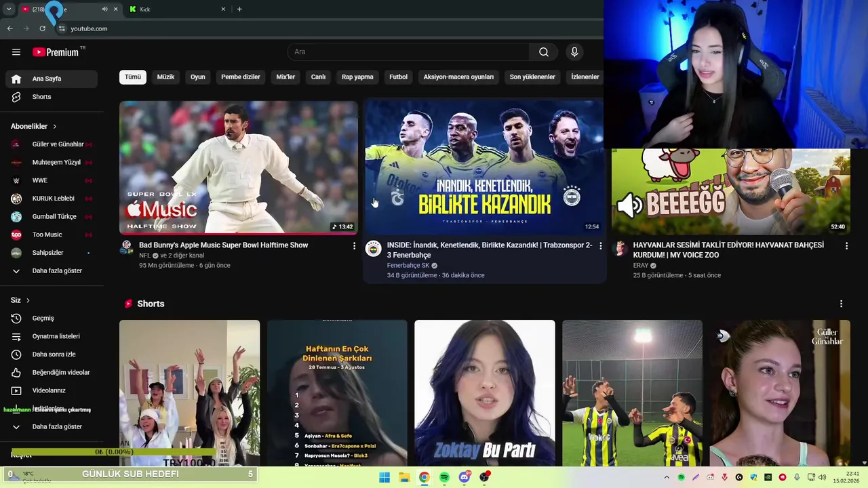The image size is (868, 488).
Task: Open Sahipsizler subscription
Action: [52, 253]
